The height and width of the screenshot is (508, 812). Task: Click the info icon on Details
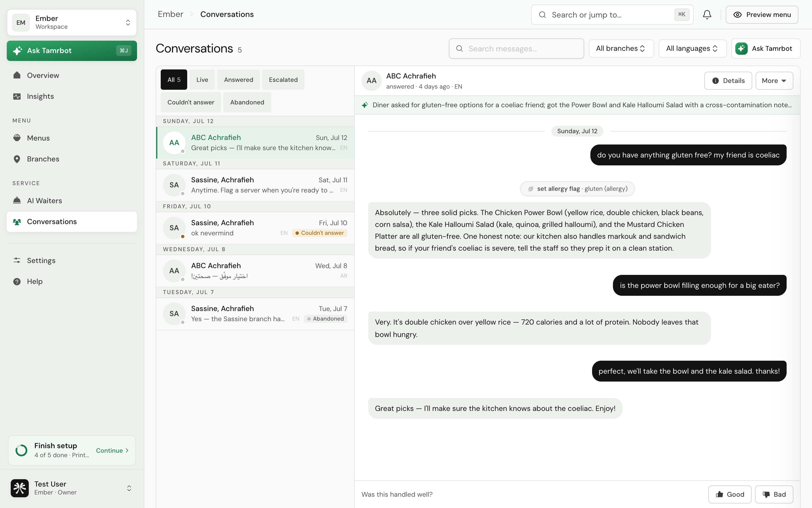[715, 81]
